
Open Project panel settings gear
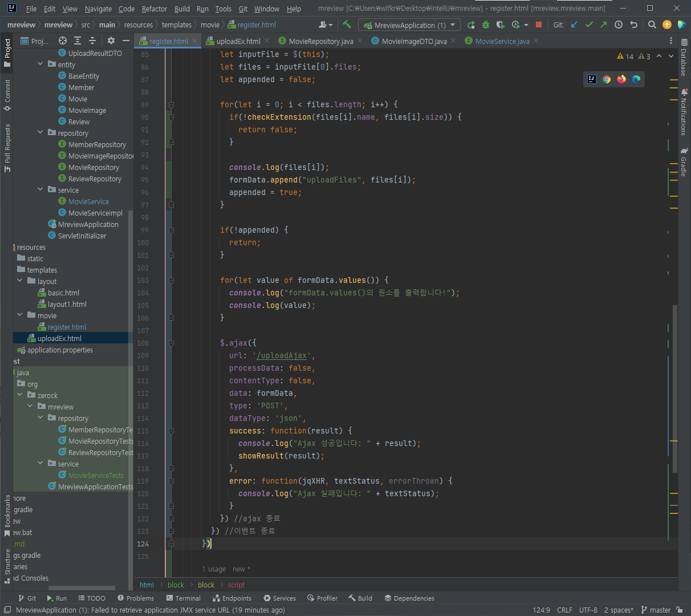click(x=111, y=40)
